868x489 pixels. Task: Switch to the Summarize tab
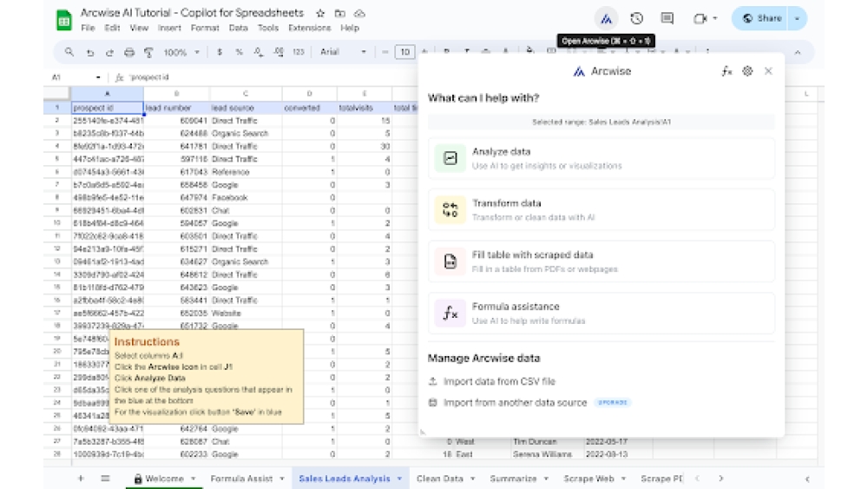click(513, 479)
